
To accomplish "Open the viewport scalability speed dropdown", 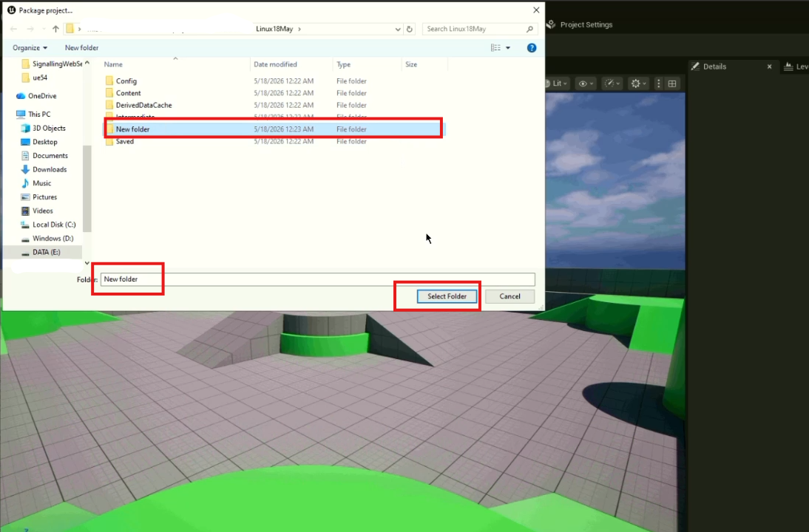I will [612, 83].
